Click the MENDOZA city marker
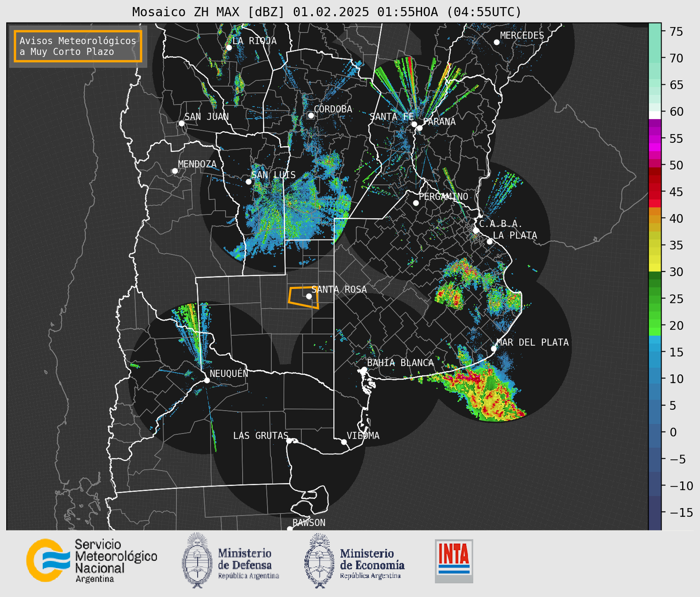 pyautogui.click(x=175, y=171)
